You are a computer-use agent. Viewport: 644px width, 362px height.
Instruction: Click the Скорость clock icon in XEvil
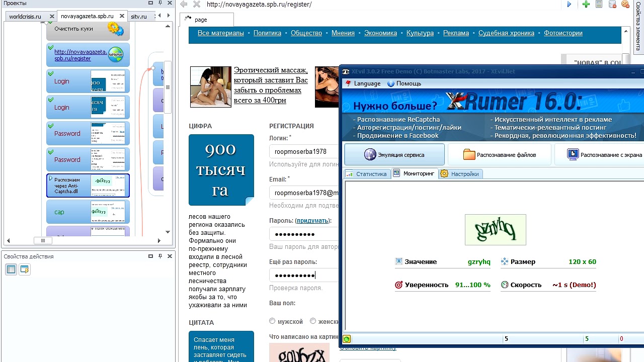tap(505, 285)
